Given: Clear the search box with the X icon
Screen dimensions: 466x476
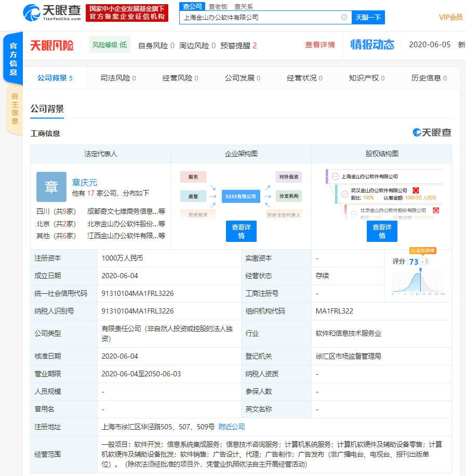Looking at the screenshot, I should pyautogui.click(x=344, y=17).
